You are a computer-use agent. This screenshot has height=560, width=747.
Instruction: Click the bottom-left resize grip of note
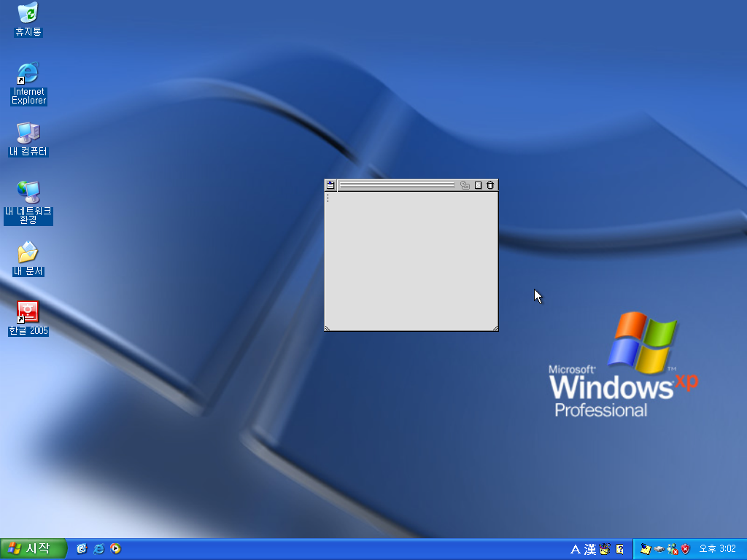pyautogui.click(x=328, y=328)
